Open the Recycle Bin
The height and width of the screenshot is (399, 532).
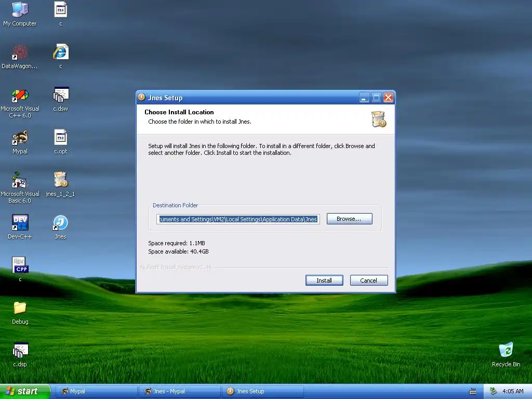(x=506, y=354)
